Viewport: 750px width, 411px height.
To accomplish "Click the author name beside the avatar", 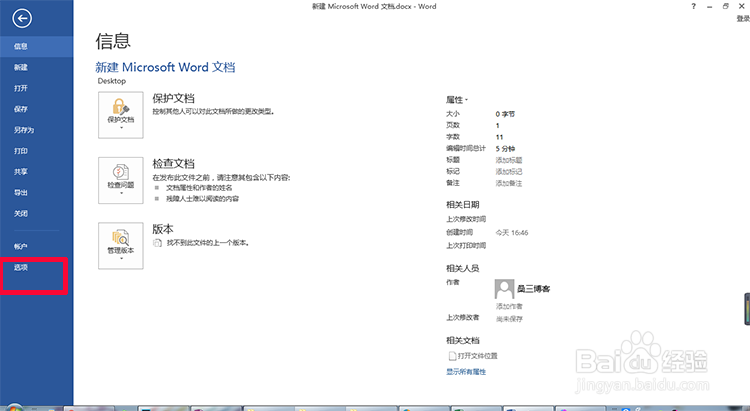I will tap(533, 289).
